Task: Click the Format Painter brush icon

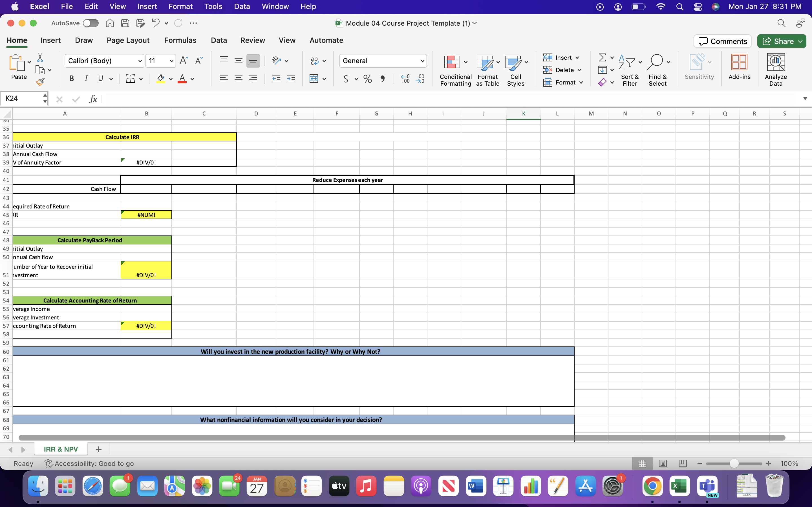Action: 40,82
